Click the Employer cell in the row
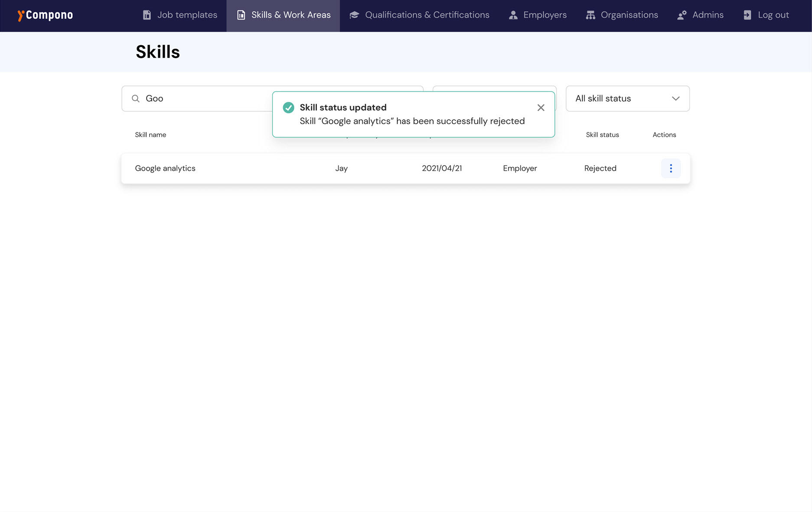Image resolution: width=812 pixels, height=512 pixels. 520,168
